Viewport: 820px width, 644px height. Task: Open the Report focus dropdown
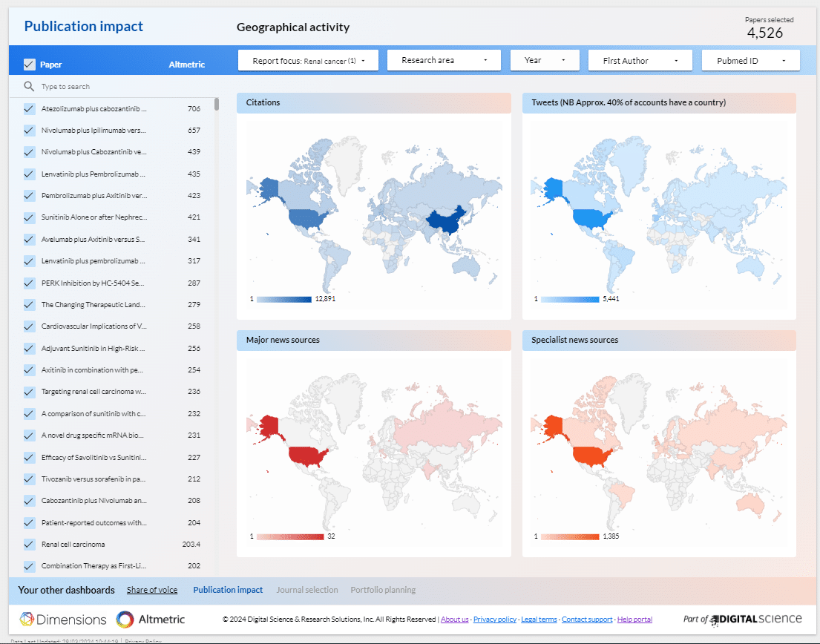(308, 61)
